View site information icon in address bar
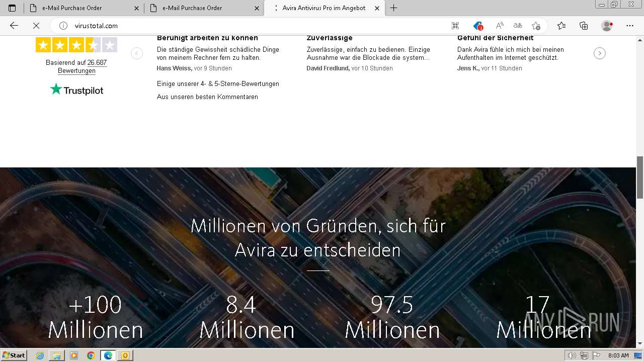The image size is (644, 362). [63, 26]
